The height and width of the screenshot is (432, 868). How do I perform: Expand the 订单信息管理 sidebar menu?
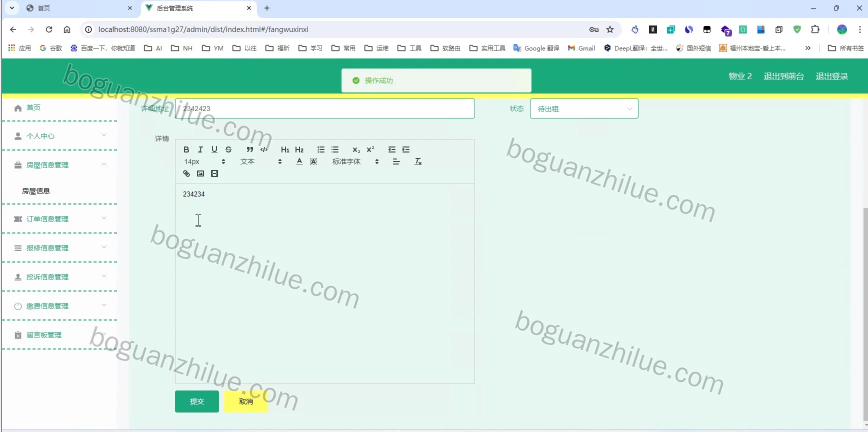tap(59, 219)
